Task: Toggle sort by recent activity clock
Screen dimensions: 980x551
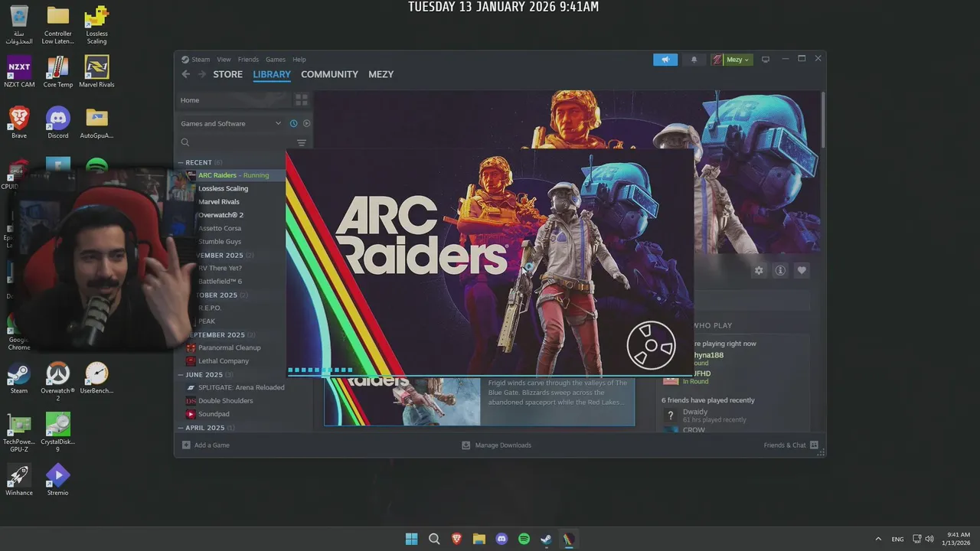Action: 293,123
